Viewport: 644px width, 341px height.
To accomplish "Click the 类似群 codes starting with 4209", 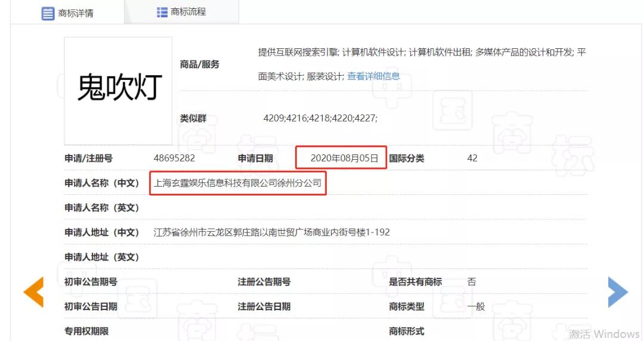I will click(320, 118).
